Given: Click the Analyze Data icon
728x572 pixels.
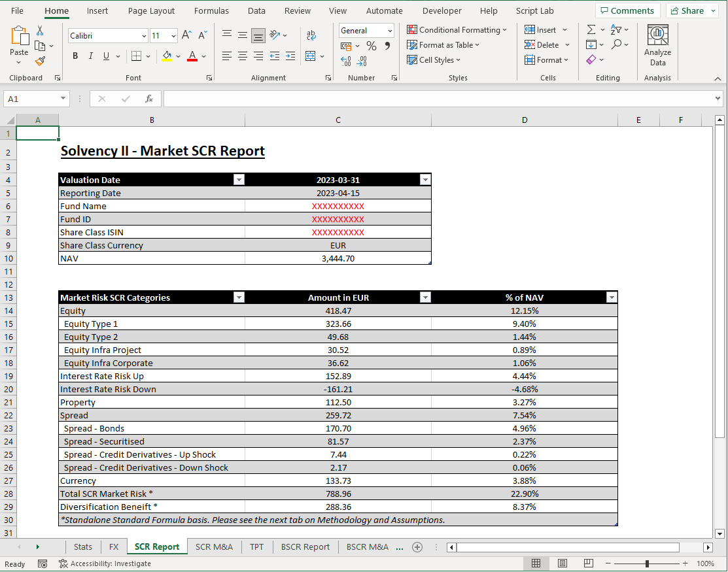Looking at the screenshot, I should [657, 44].
